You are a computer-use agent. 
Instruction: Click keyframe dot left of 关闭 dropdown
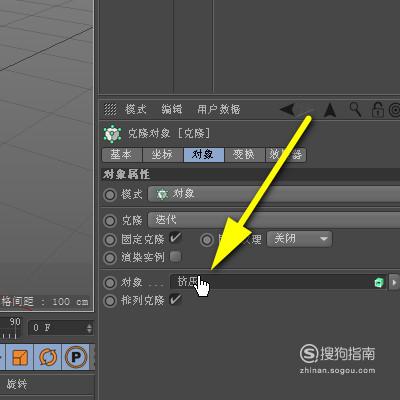point(207,240)
